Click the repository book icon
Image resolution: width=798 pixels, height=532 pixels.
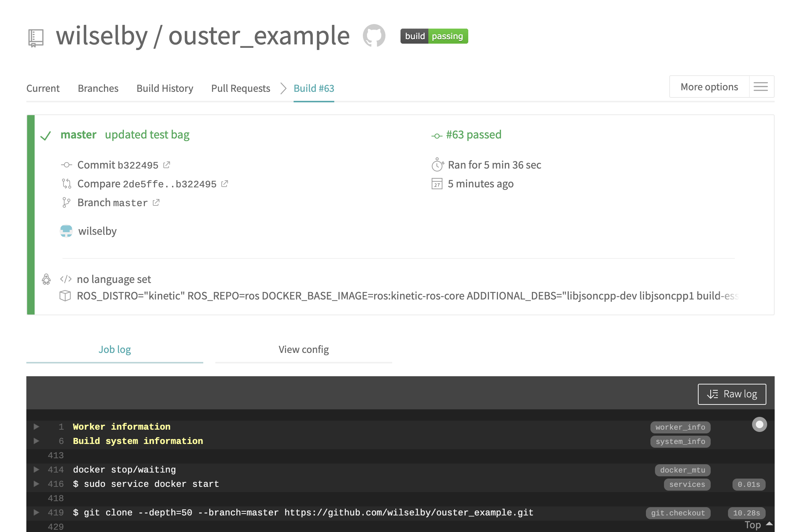point(36,38)
